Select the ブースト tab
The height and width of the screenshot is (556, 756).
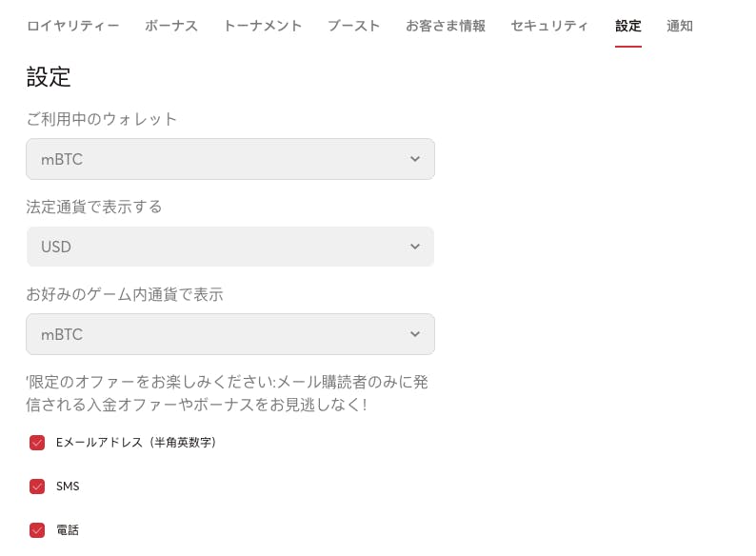pyautogui.click(x=353, y=26)
